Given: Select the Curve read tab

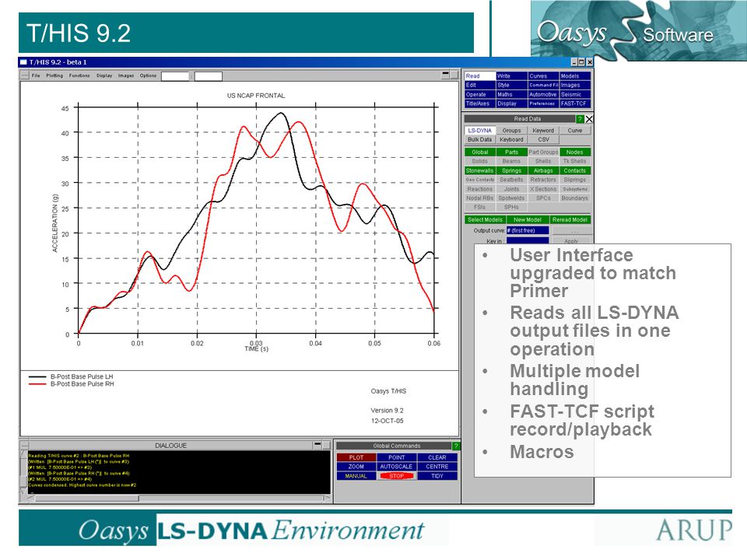Looking at the screenshot, I should point(574,131).
